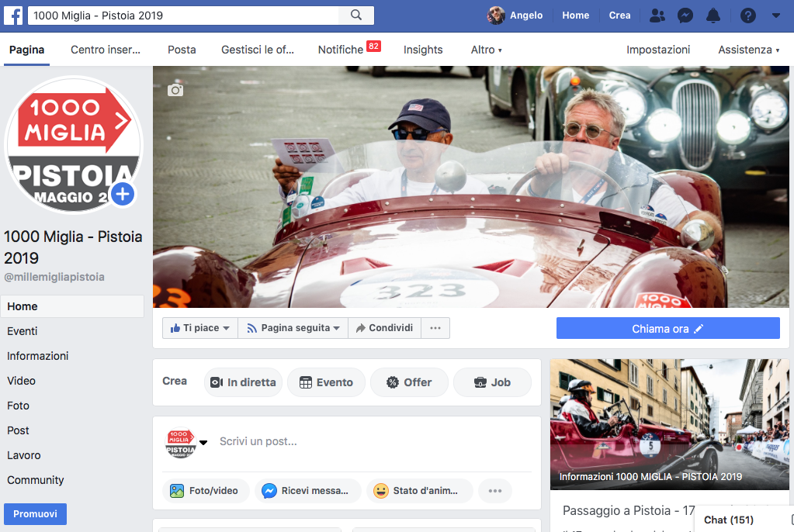This screenshot has width=794, height=532.
Task: Start a live video with In diretta
Action: [x=243, y=382]
